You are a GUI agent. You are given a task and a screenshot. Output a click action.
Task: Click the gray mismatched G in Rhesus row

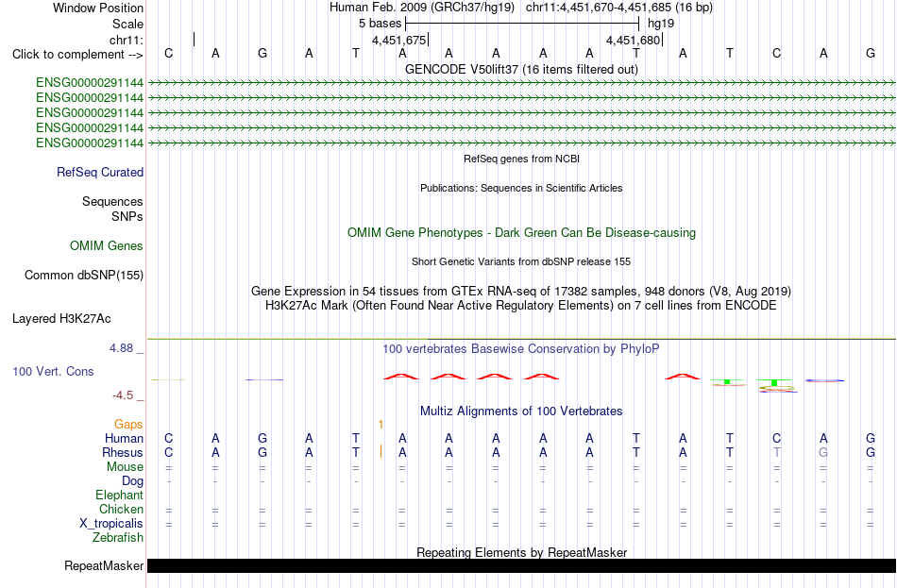[x=823, y=452]
